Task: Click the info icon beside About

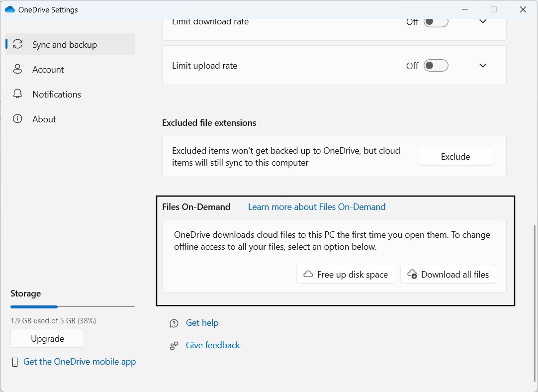Action: coord(17,119)
